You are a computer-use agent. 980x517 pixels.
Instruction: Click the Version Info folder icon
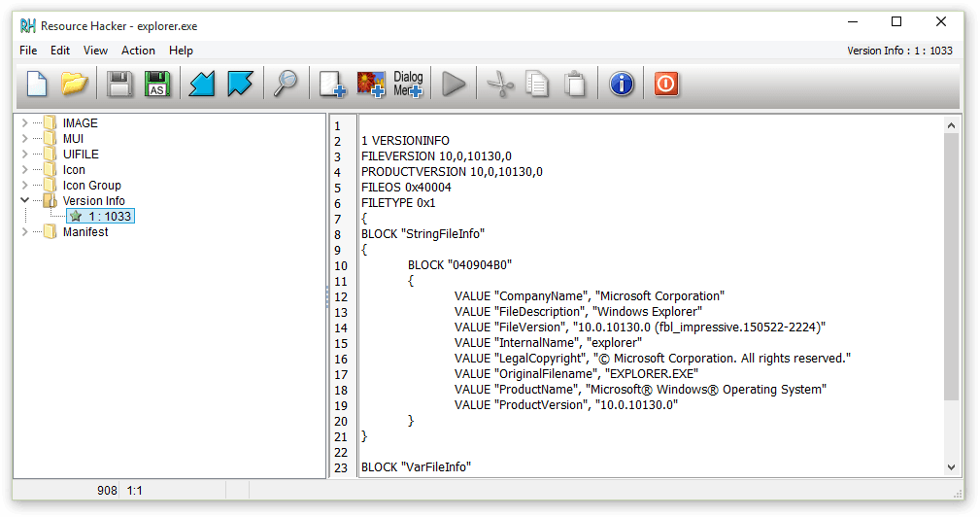click(x=50, y=200)
